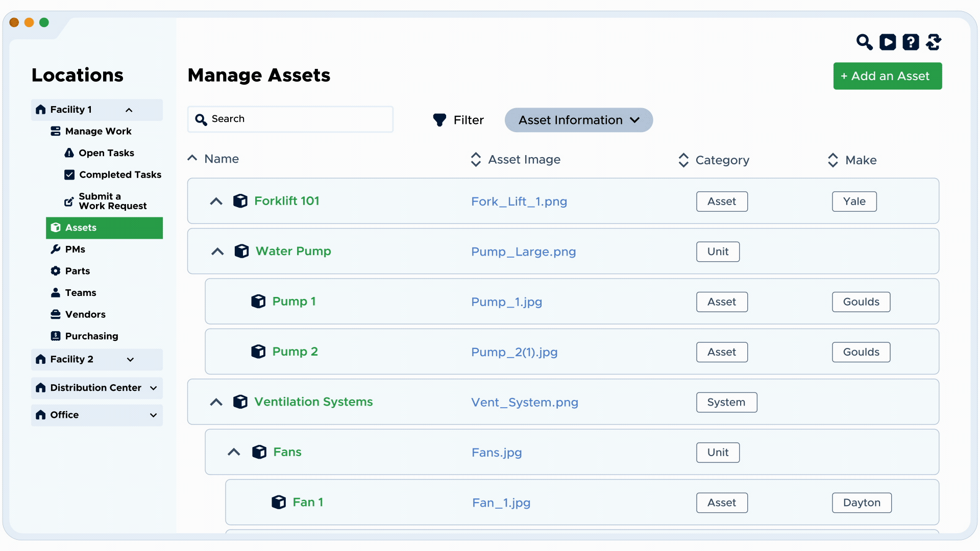Open the Asset Information dropdown

click(579, 120)
